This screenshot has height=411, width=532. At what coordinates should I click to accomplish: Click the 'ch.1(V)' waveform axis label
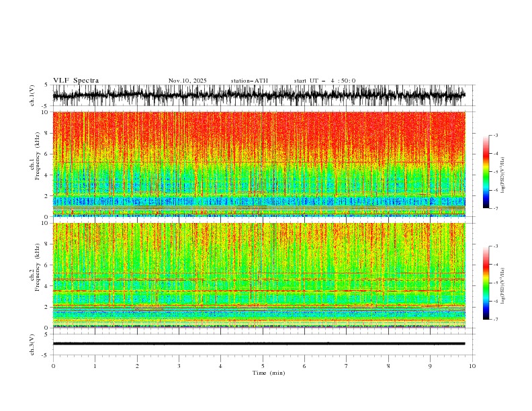click(x=32, y=95)
